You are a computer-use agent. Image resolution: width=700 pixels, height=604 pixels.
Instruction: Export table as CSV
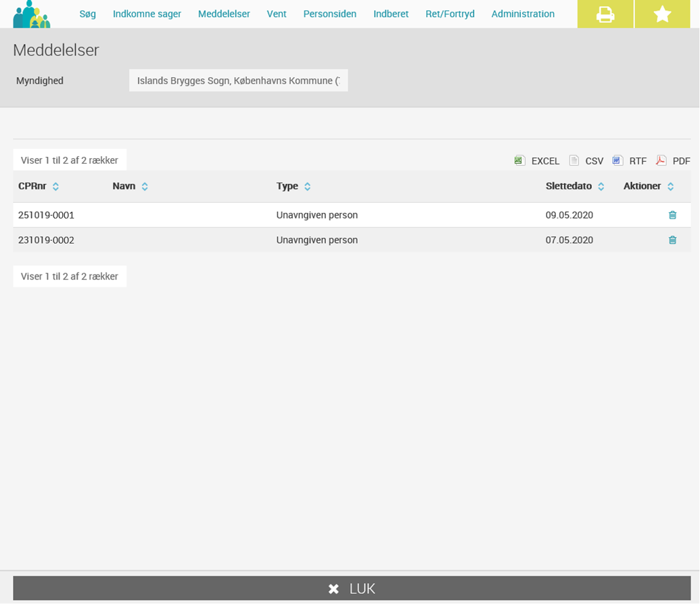click(586, 161)
